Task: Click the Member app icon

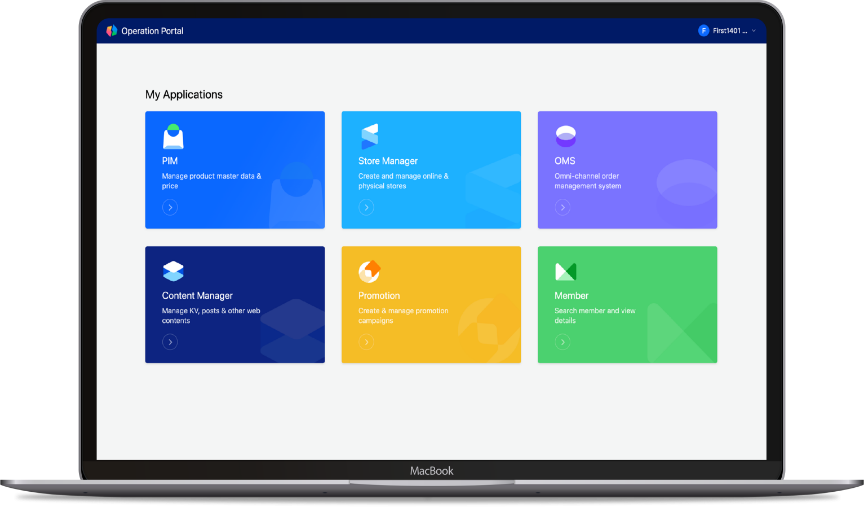Action: pyautogui.click(x=566, y=271)
